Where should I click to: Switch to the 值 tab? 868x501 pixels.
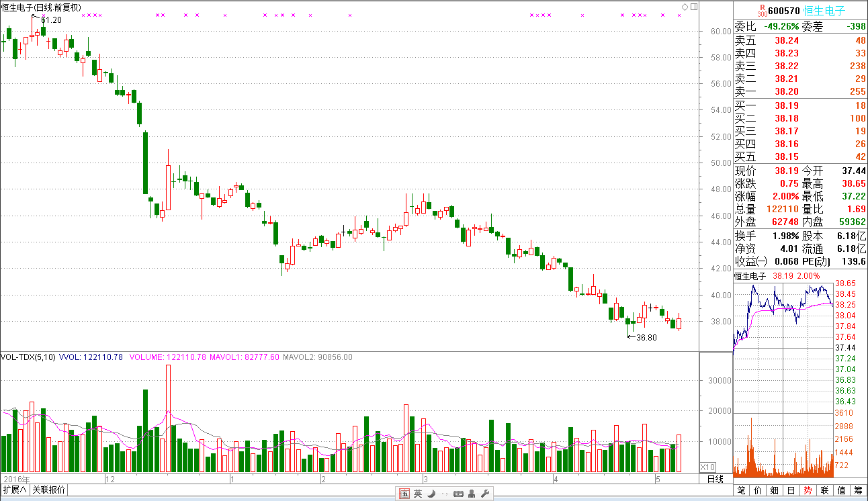click(x=841, y=490)
